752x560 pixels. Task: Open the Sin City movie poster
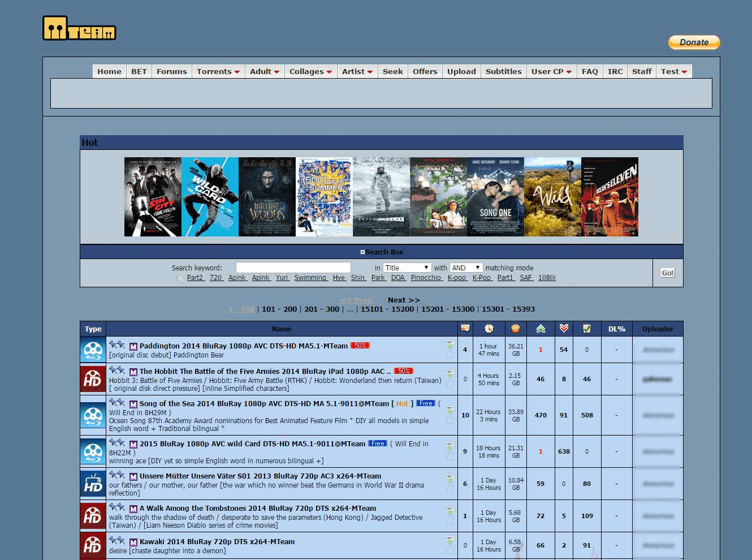tap(153, 197)
